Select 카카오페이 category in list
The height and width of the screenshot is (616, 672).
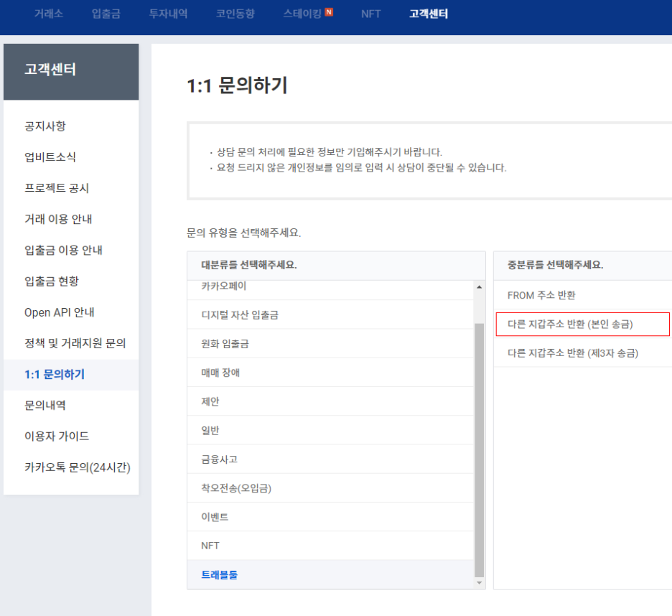click(x=330, y=290)
